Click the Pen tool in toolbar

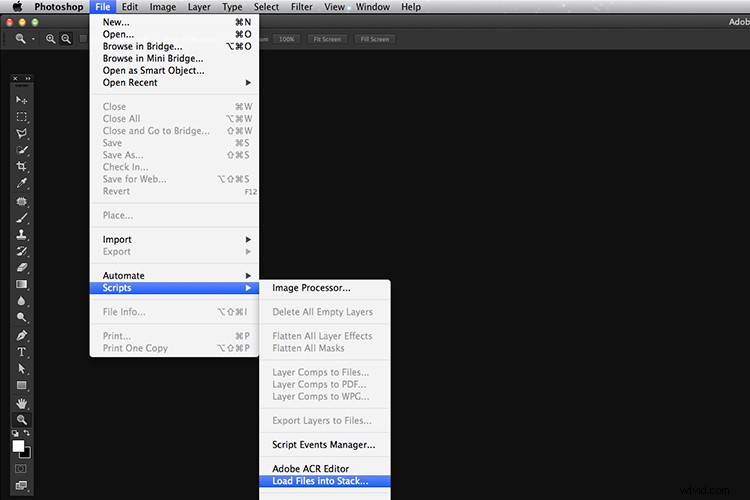coord(21,335)
